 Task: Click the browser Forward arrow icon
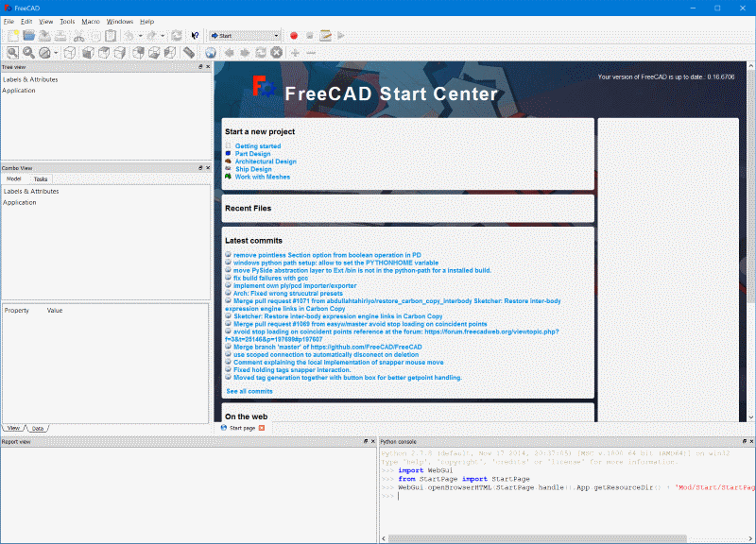245,53
